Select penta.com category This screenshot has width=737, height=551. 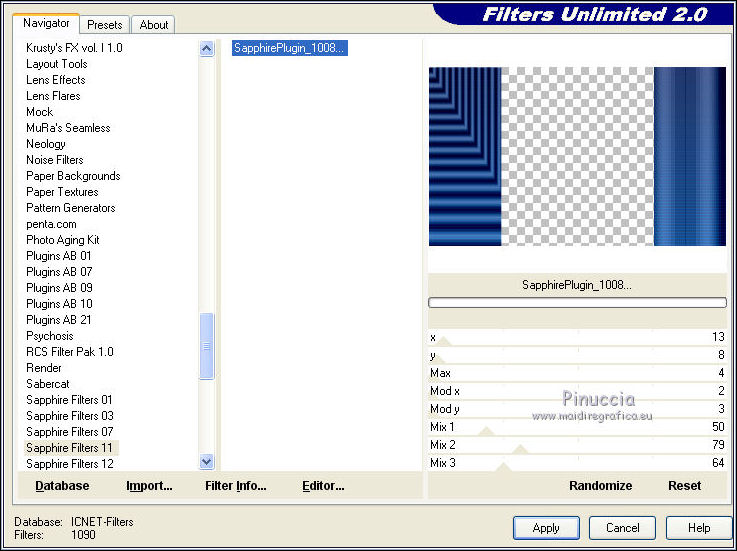(51, 224)
